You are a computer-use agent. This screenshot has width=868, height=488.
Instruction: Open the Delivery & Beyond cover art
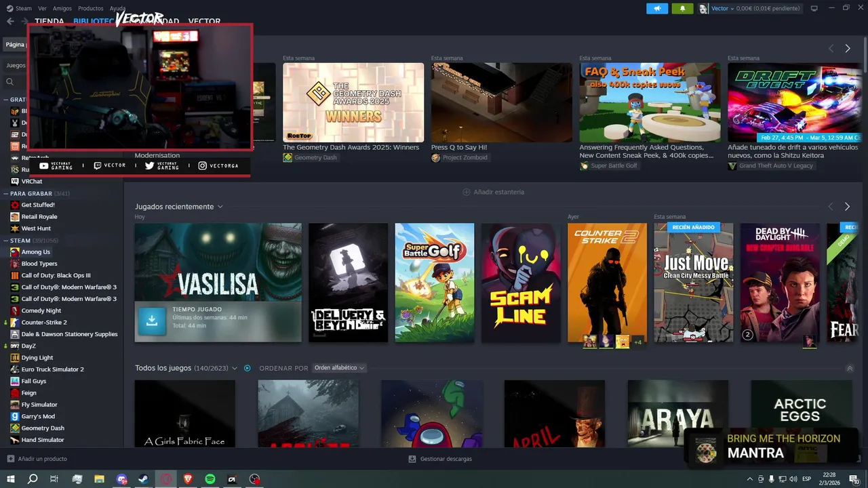pos(348,283)
